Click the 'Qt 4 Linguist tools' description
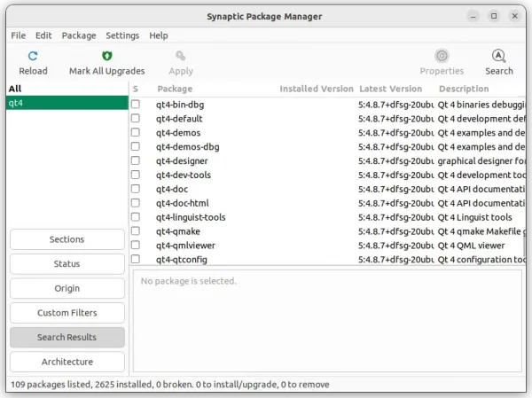Viewport: 532px width, 398px height. point(474,217)
